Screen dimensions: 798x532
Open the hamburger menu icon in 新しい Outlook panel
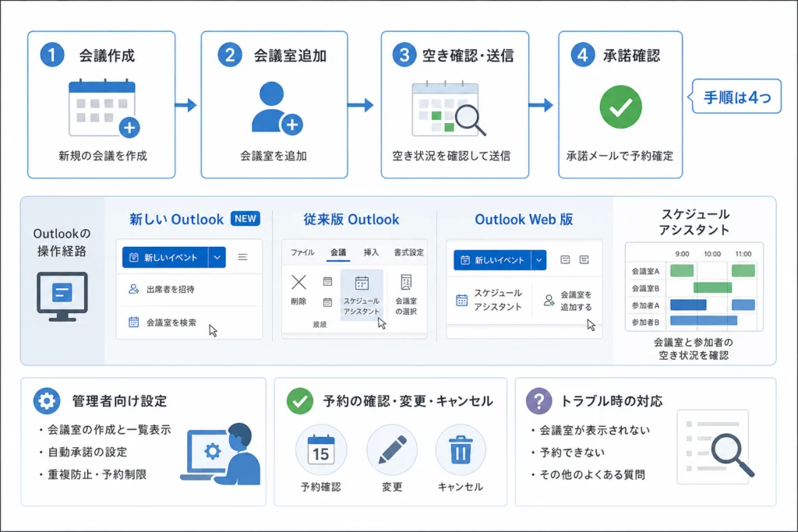coord(243,257)
